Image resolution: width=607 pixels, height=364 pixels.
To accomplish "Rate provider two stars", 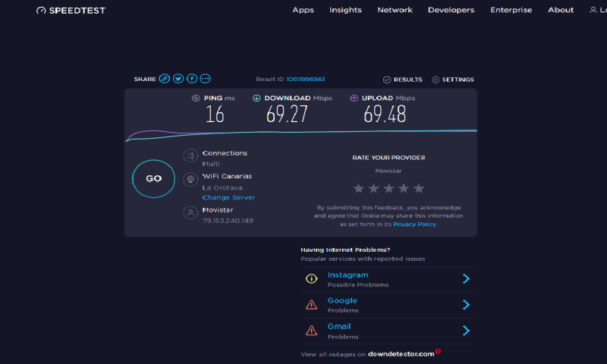I will [x=373, y=188].
